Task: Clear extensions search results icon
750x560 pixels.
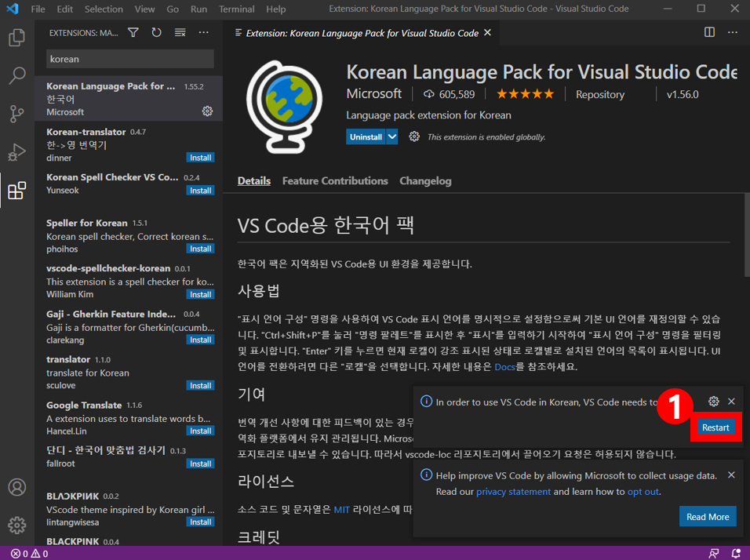Action: (180, 32)
